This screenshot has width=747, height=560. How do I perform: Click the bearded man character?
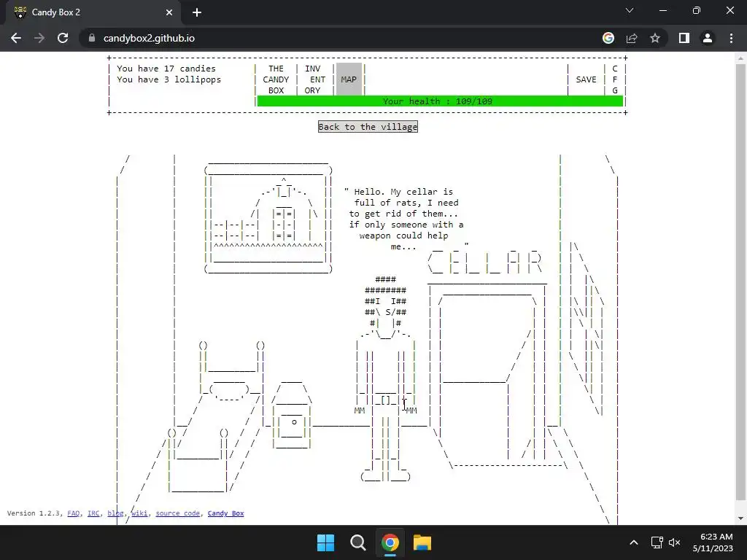386,378
